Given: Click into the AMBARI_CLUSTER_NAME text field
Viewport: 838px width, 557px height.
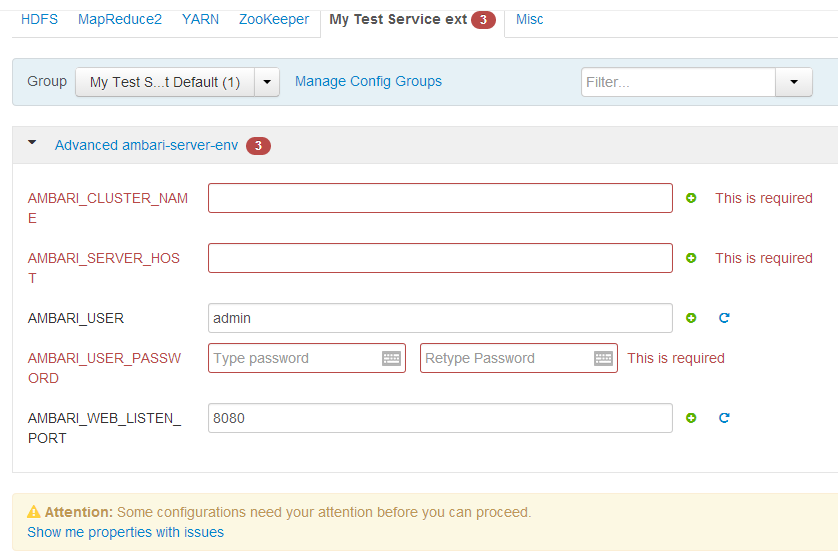Looking at the screenshot, I should pyautogui.click(x=440, y=199).
